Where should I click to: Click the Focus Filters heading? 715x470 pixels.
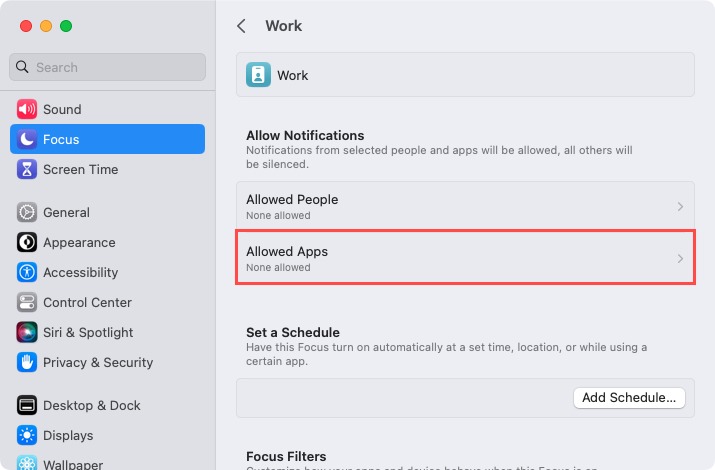pos(286,456)
